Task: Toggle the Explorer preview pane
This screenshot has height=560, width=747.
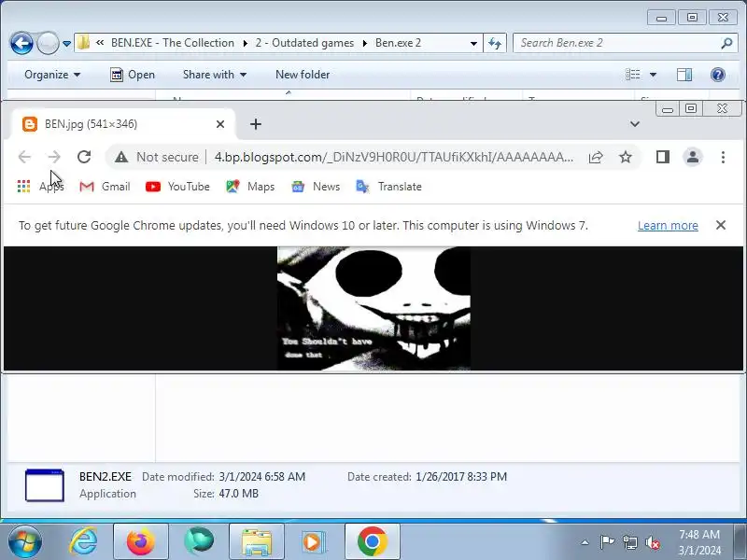Action: (684, 75)
